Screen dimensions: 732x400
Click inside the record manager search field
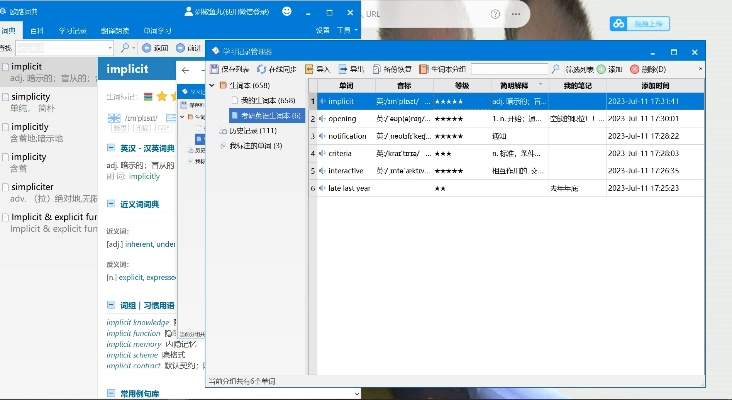coord(509,69)
